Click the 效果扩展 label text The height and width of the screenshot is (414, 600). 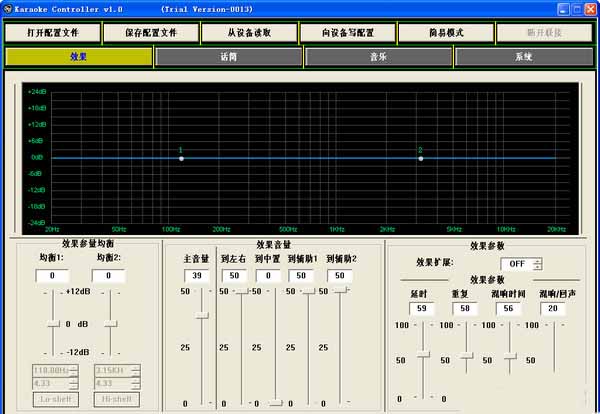click(x=435, y=262)
